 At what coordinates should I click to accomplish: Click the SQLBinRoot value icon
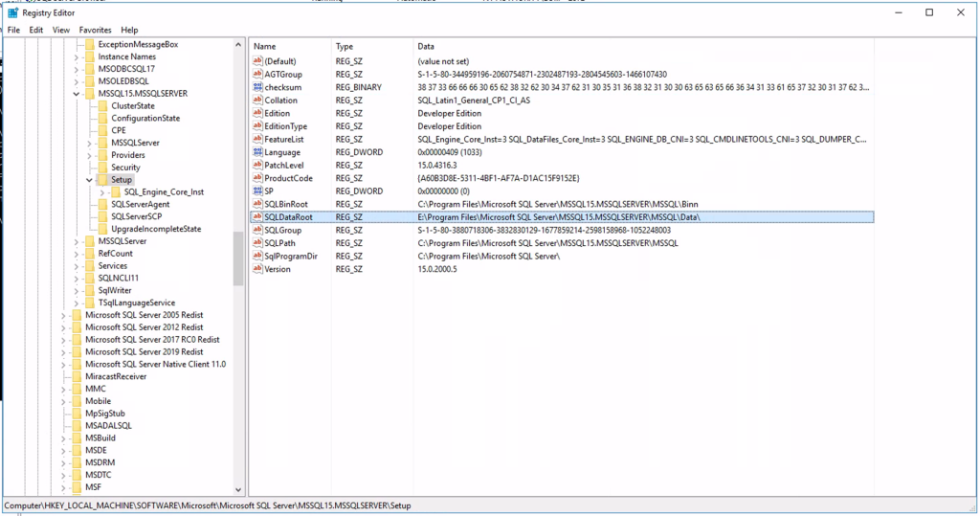click(x=257, y=204)
